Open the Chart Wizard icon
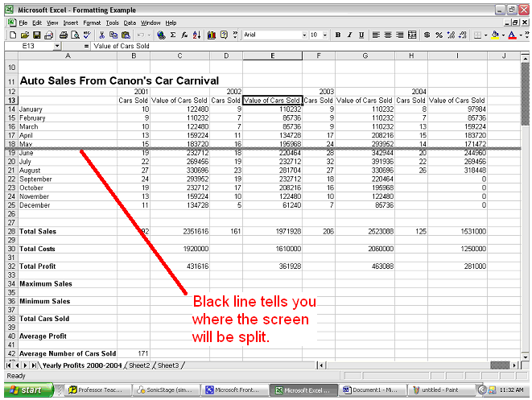Image resolution: width=532 pixels, height=400 pixels. click(212, 35)
